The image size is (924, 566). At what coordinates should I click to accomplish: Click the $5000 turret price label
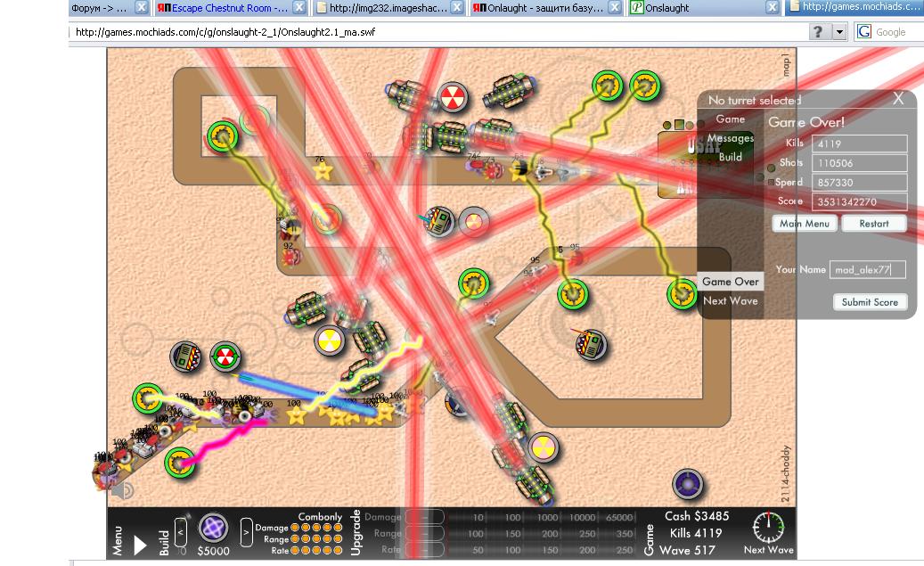pos(213,551)
